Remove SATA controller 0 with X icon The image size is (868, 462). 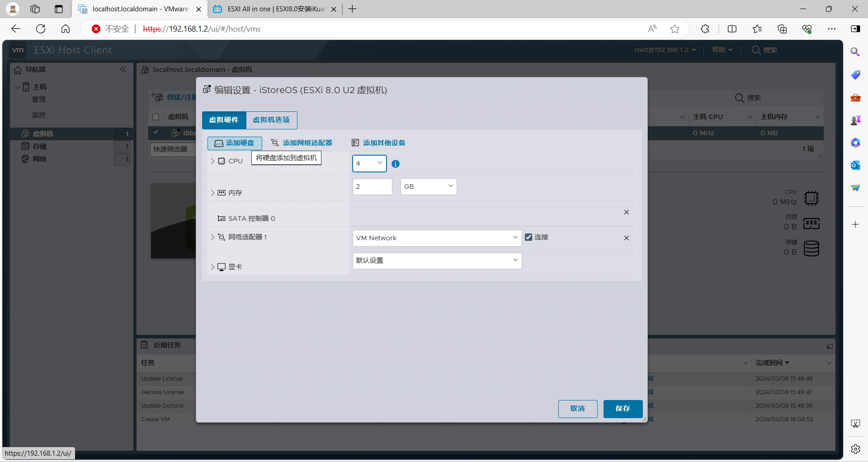626,212
